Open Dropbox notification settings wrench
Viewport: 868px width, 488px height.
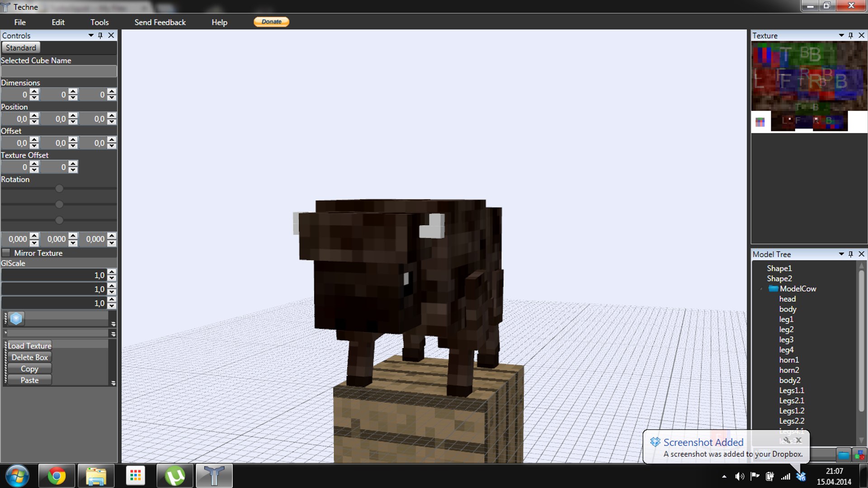pos(787,440)
